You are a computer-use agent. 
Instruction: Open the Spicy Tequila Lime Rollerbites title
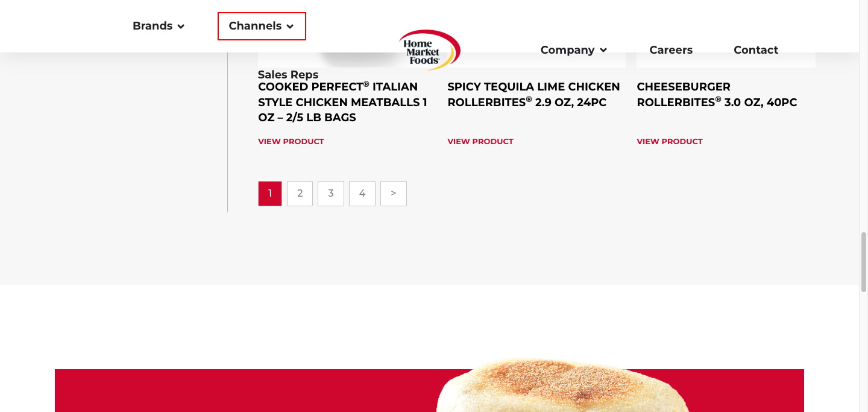533,95
